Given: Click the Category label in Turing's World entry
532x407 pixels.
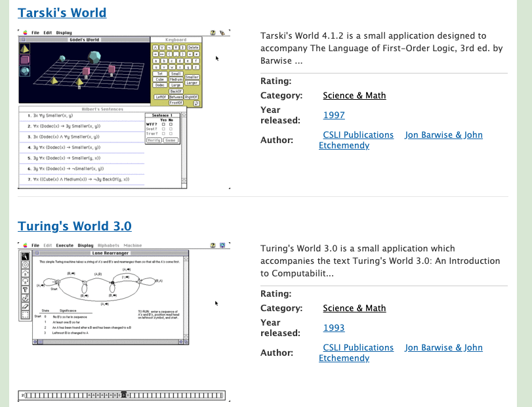Looking at the screenshot, I should click(x=281, y=308).
